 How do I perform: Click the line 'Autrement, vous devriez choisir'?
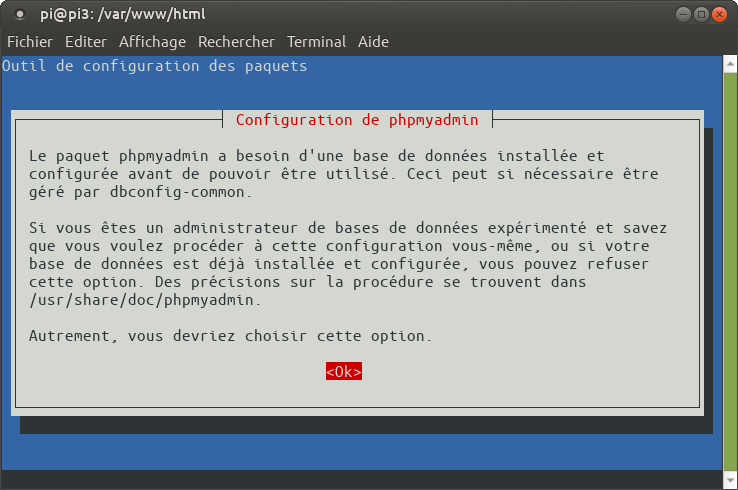pos(231,336)
